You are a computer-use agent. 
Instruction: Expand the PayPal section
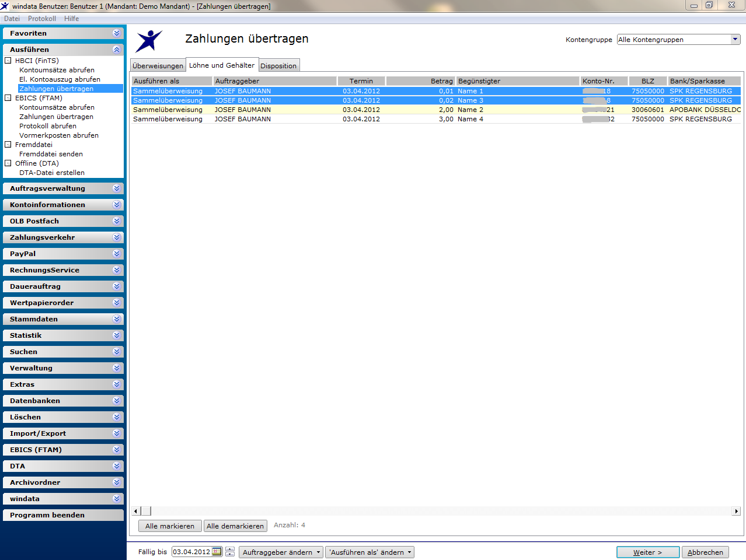tap(64, 254)
